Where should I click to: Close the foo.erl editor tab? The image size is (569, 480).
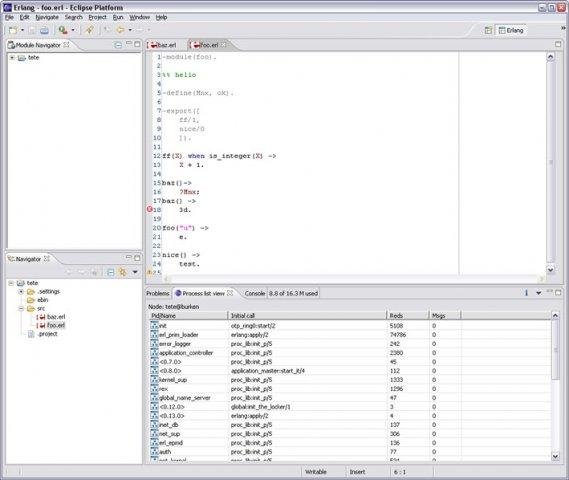224,45
